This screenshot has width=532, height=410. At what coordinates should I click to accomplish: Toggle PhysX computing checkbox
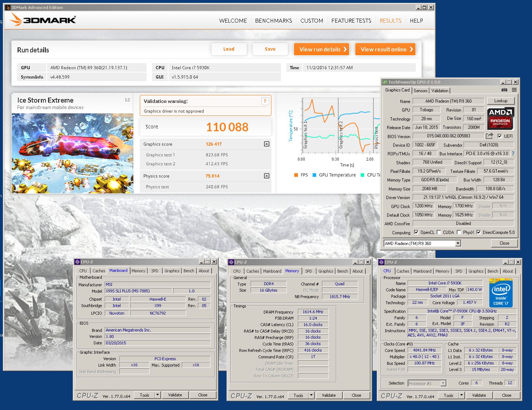(x=459, y=232)
